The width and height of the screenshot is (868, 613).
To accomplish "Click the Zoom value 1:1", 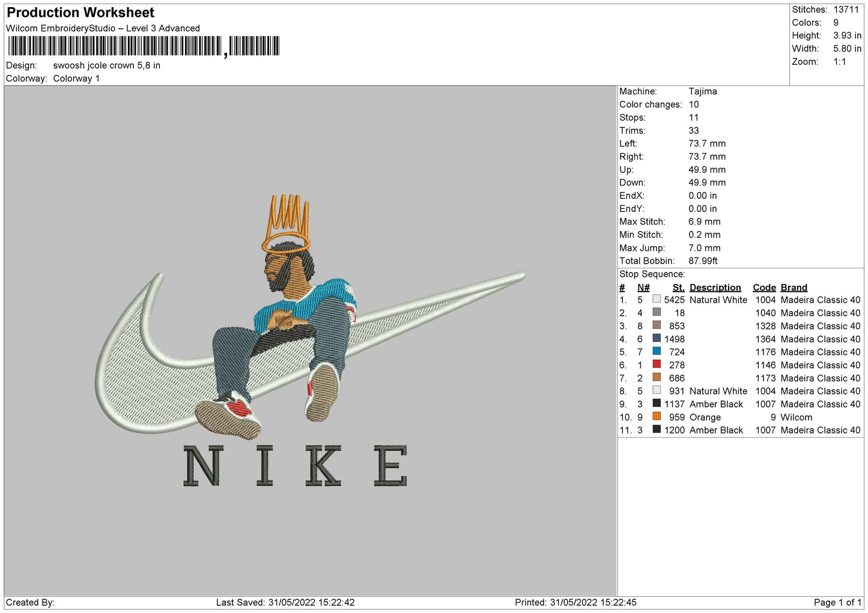I will pyautogui.click(x=839, y=62).
